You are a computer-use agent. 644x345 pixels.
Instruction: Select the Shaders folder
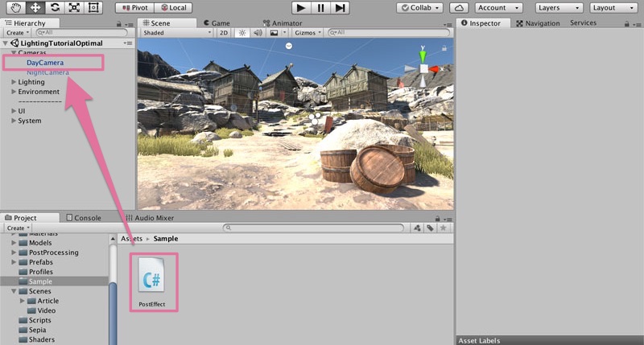click(42, 339)
